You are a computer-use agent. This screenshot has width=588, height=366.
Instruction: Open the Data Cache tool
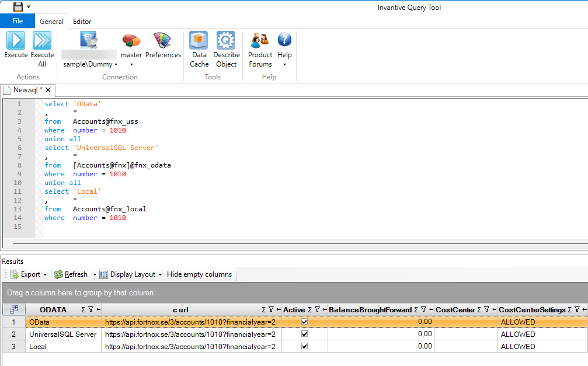coord(199,40)
